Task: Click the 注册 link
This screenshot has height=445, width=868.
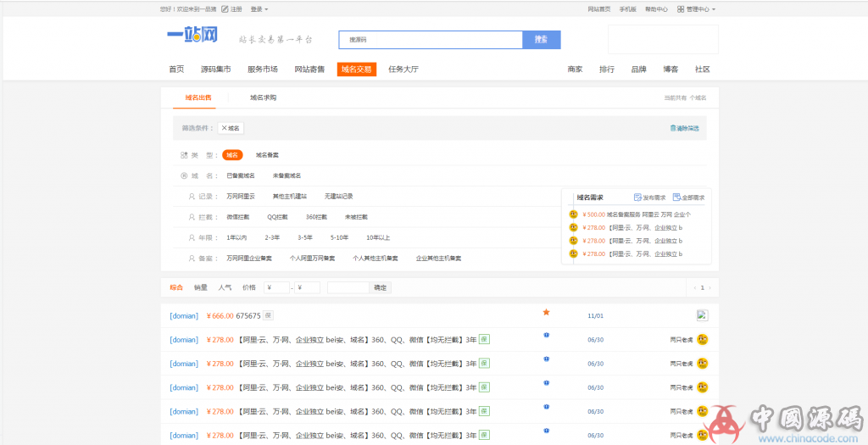Action: coord(236,9)
